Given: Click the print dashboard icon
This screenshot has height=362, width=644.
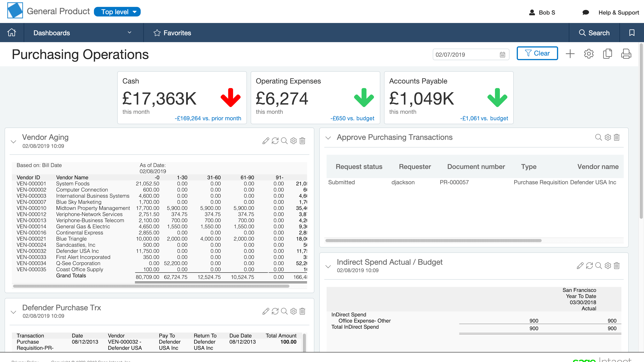Looking at the screenshot, I should (626, 54).
